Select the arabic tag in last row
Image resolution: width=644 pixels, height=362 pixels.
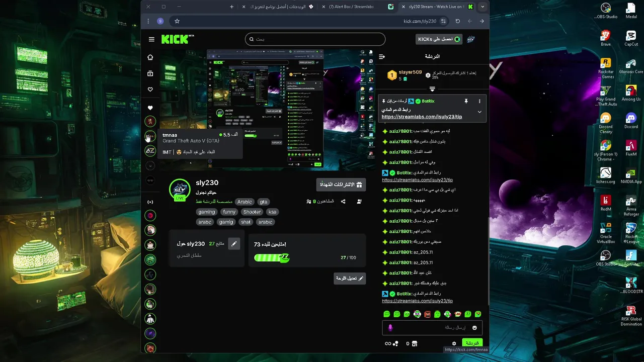click(265, 222)
